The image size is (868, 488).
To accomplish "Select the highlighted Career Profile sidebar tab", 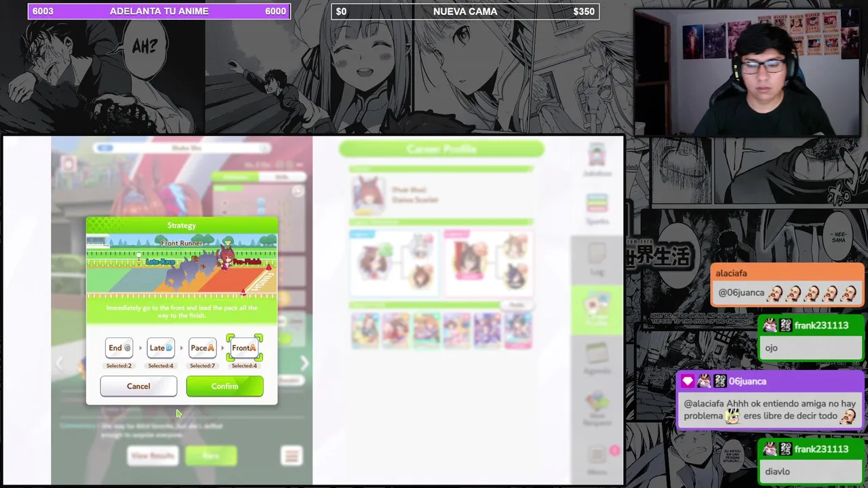I will pos(597,310).
